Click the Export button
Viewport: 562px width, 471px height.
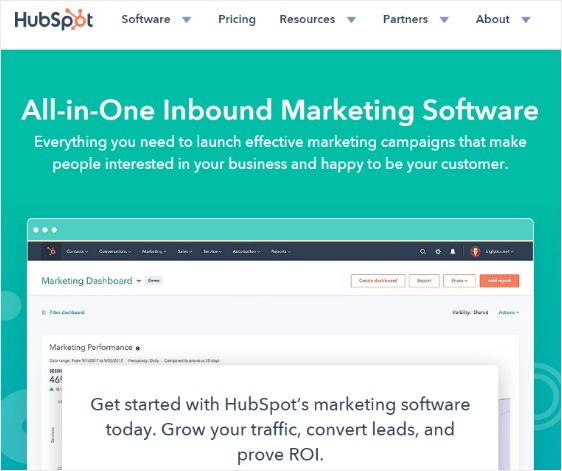pyautogui.click(x=424, y=281)
